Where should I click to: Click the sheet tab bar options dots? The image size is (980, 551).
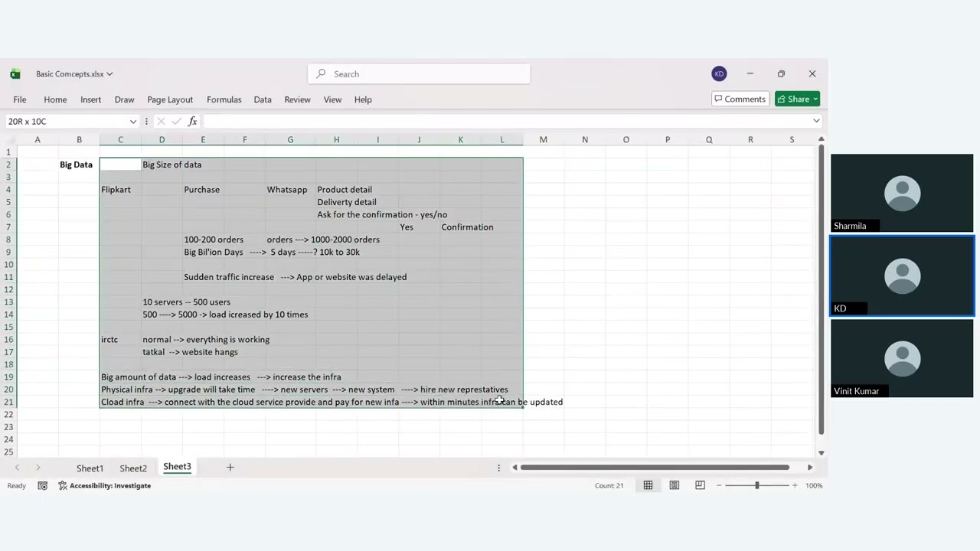(x=498, y=468)
